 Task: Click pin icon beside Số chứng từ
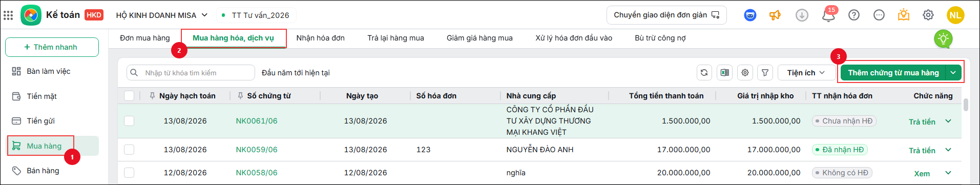[240, 96]
